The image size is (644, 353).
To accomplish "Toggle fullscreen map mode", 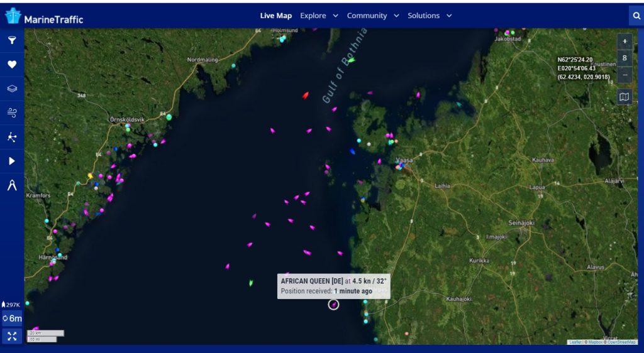I will (x=12, y=336).
